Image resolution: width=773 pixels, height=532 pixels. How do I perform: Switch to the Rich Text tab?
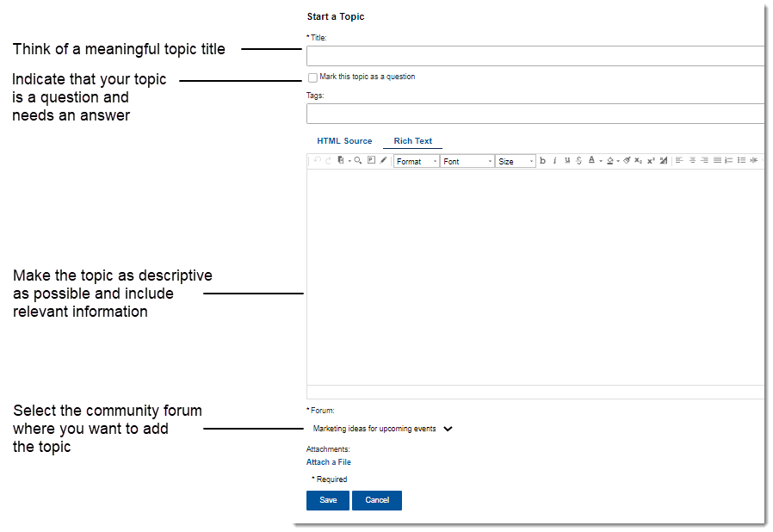tap(412, 140)
